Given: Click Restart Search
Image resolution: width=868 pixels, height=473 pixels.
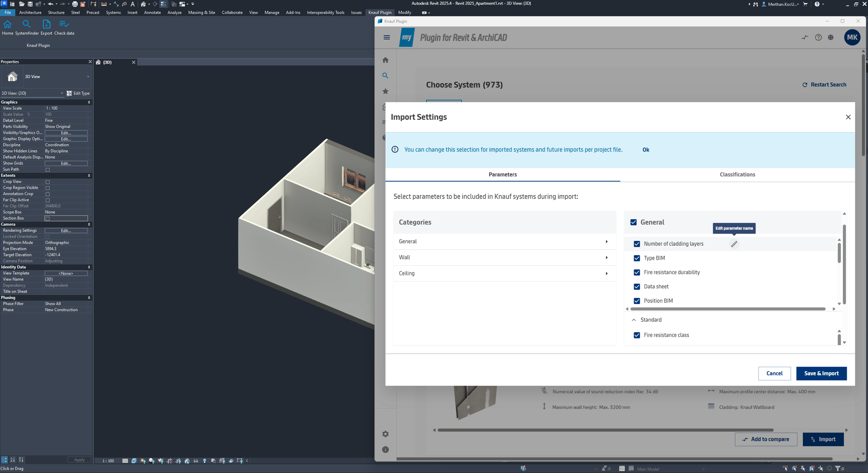Looking at the screenshot, I should tap(824, 85).
